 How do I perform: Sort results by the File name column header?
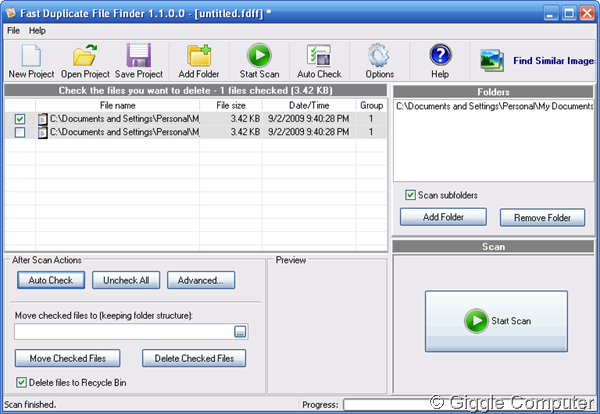(x=117, y=105)
